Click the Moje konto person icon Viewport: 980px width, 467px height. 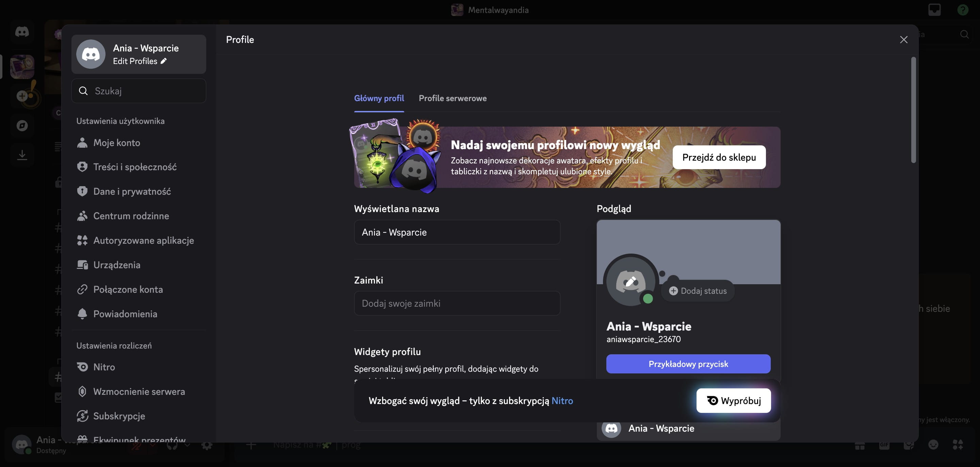click(82, 143)
